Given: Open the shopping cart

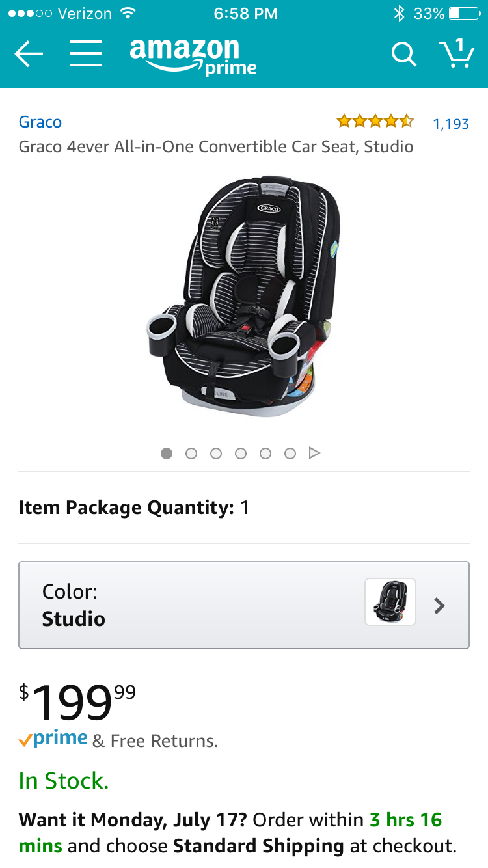Looking at the screenshot, I should tap(455, 53).
